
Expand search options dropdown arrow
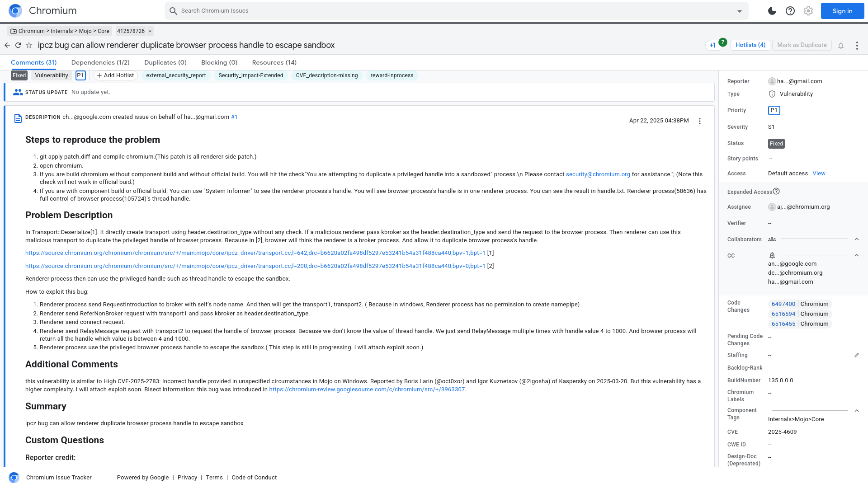point(740,11)
